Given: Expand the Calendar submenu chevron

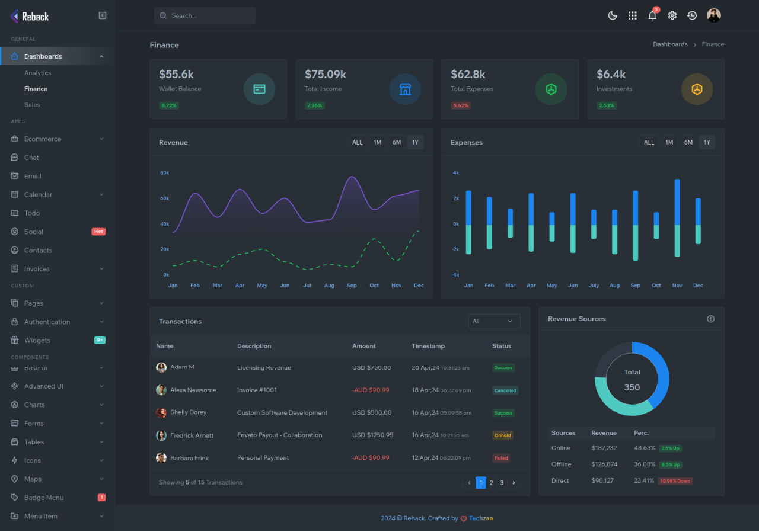Looking at the screenshot, I should coord(101,194).
